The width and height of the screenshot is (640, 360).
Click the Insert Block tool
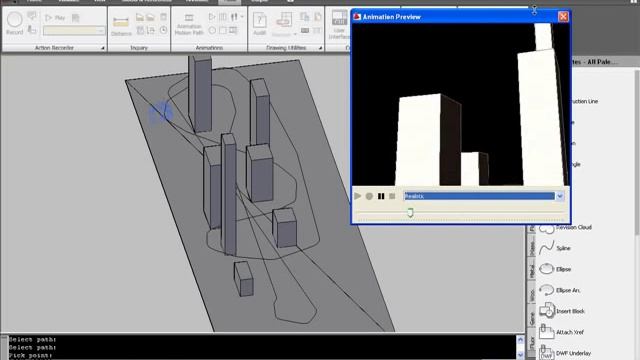[x=562, y=311]
